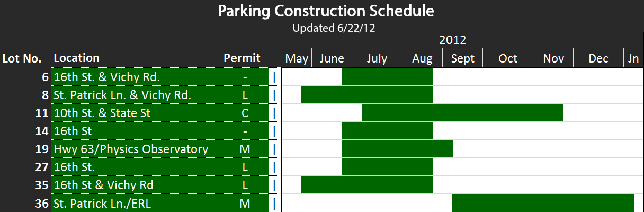644x212 pixels.
Task: Select permit C cell for Lot 11
Action: coord(245,113)
